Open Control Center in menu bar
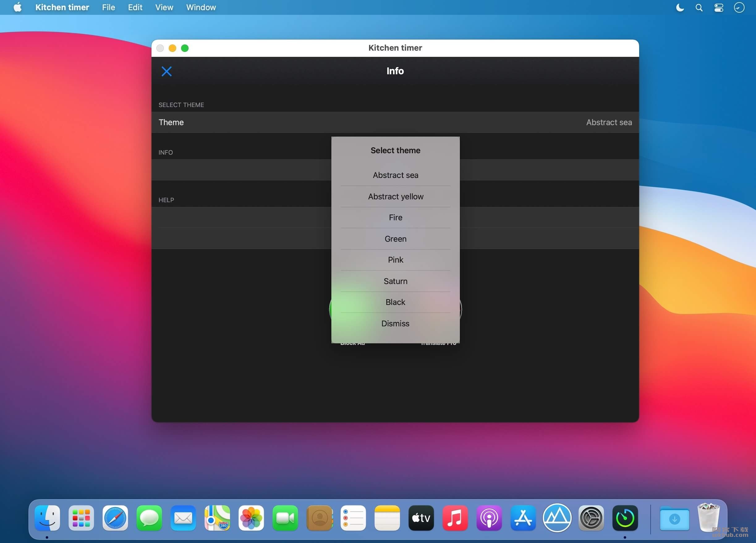 719,7
